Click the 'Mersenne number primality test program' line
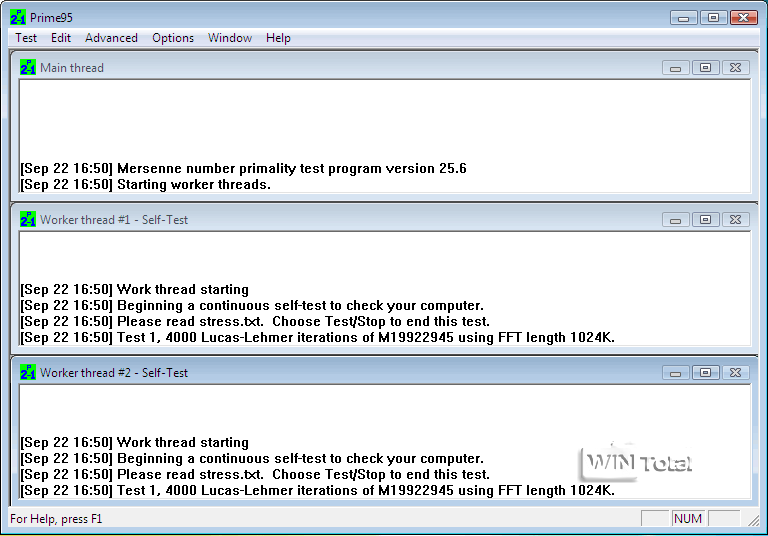768x536 pixels. 243,169
